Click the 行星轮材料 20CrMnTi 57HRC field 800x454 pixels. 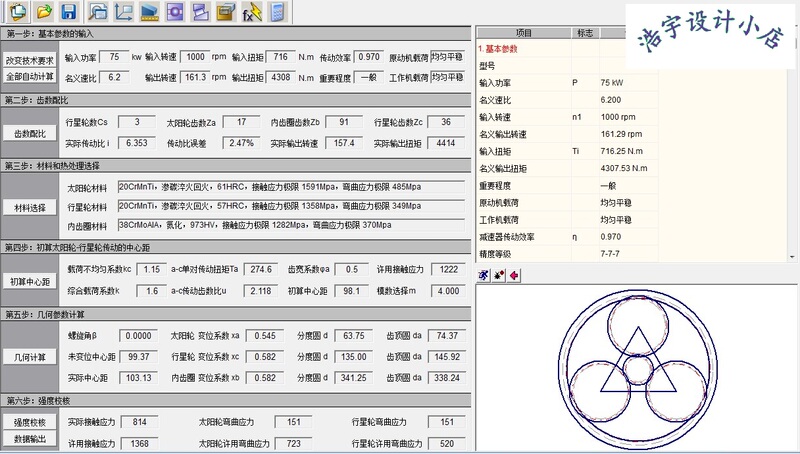coord(291,206)
